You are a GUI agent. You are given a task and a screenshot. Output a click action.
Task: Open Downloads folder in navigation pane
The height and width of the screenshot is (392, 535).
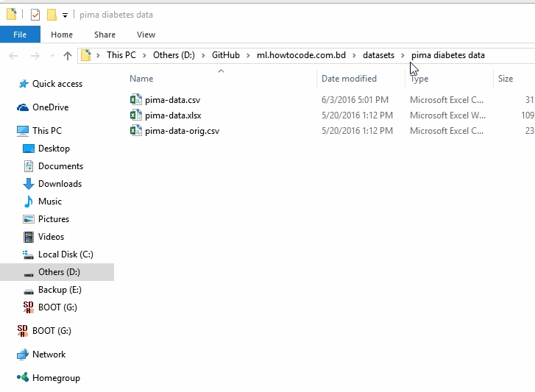coord(60,184)
